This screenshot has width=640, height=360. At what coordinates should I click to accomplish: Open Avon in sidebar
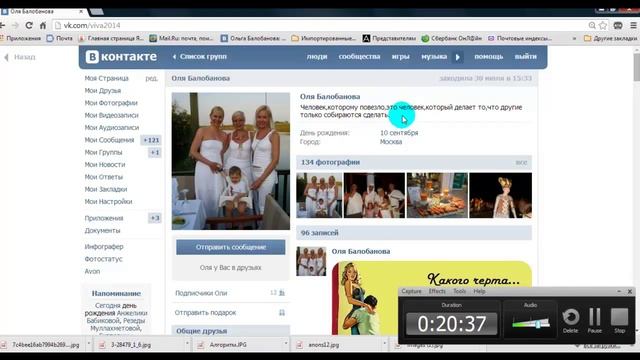[92, 271]
